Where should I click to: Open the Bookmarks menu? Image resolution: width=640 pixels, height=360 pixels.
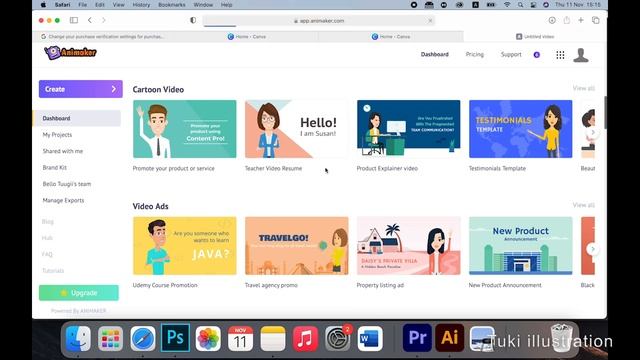click(x=171, y=5)
